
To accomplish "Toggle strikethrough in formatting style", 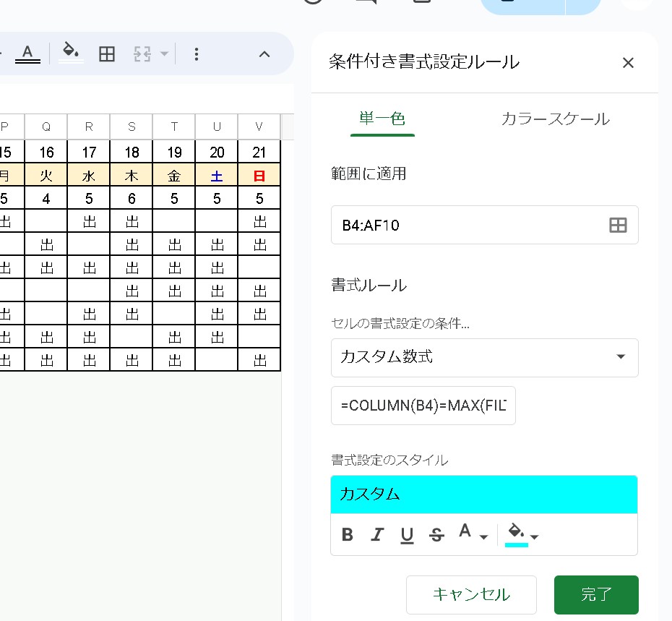I will (x=436, y=535).
